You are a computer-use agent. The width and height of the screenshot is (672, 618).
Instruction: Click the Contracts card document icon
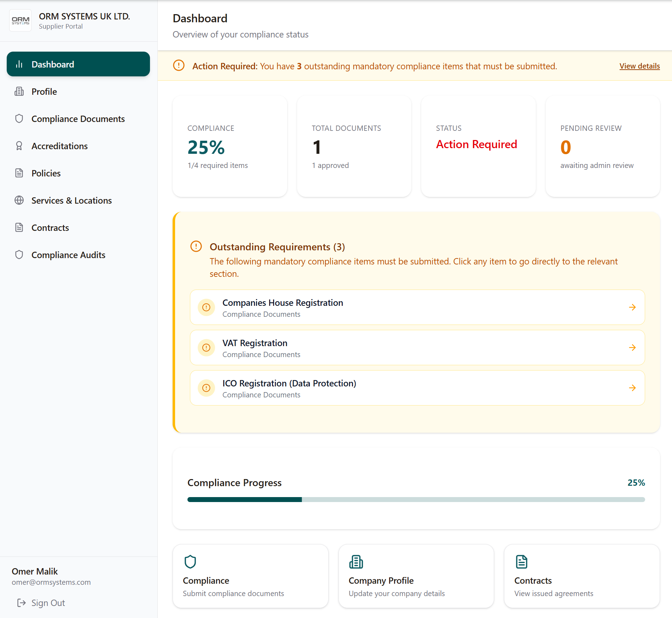pyautogui.click(x=522, y=561)
